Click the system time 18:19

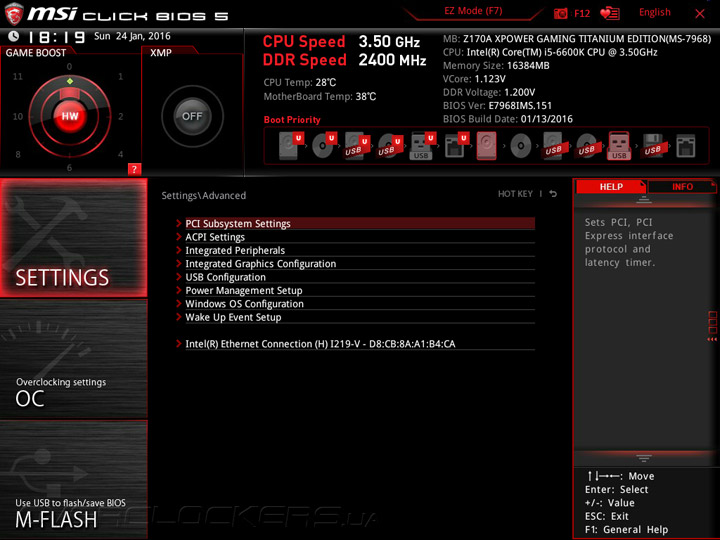[56, 37]
